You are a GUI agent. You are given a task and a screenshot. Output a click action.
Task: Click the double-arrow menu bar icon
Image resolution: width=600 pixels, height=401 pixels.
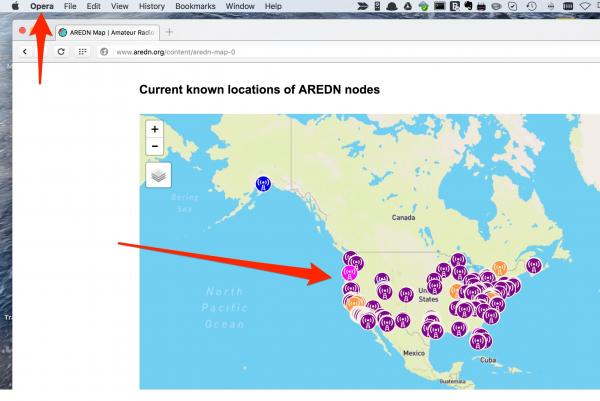point(362,6)
